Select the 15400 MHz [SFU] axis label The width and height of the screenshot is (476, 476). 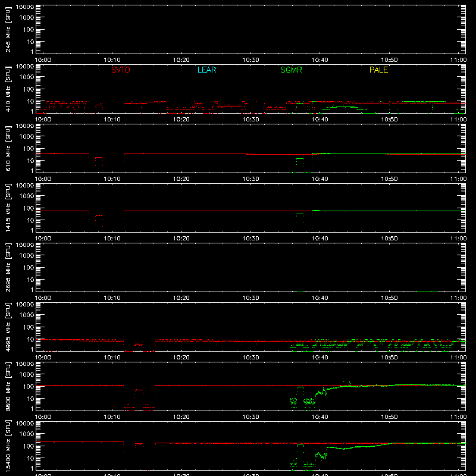pyautogui.click(x=8, y=446)
